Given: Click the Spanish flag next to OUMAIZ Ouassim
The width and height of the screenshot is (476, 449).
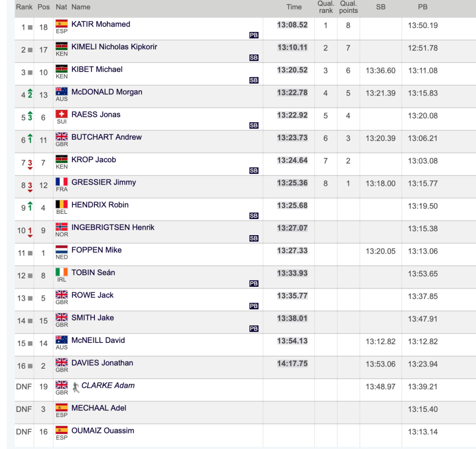Looking at the screenshot, I should click(x=62, y=430).
